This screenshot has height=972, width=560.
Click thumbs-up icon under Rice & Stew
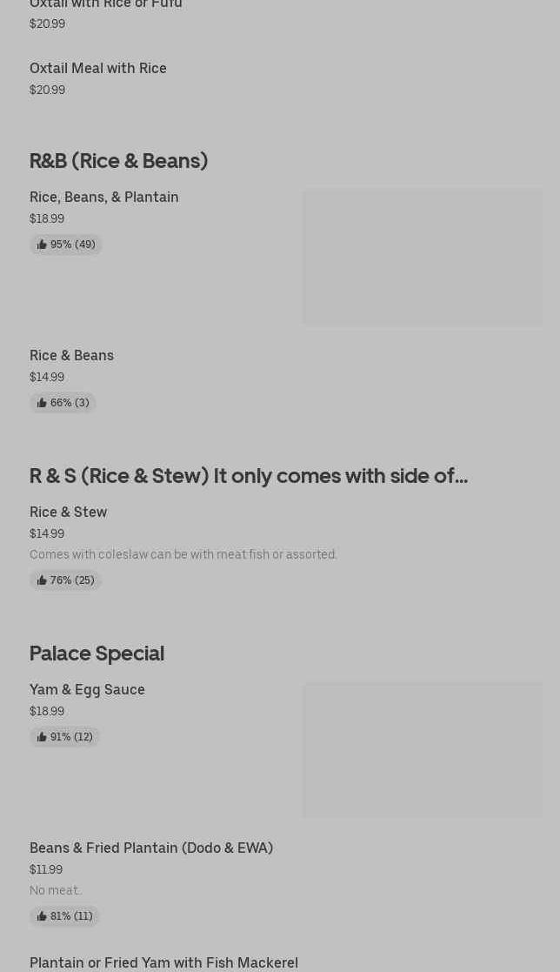click(x=42, y=580)
